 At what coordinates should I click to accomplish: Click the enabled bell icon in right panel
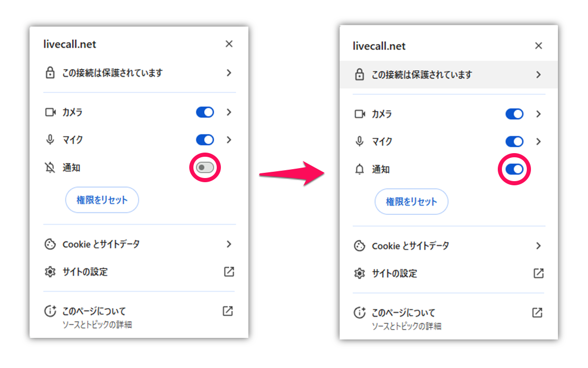click(359, 169)
